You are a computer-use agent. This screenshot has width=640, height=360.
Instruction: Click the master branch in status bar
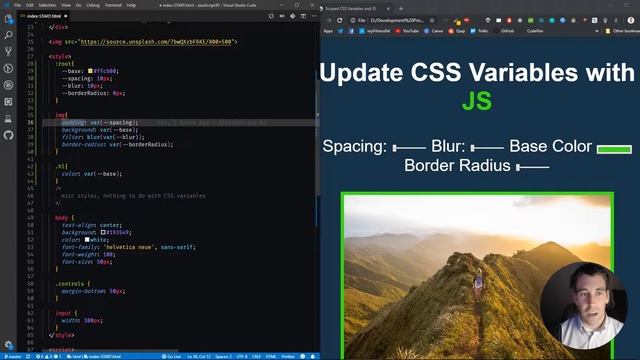click(x=13, y=356)
